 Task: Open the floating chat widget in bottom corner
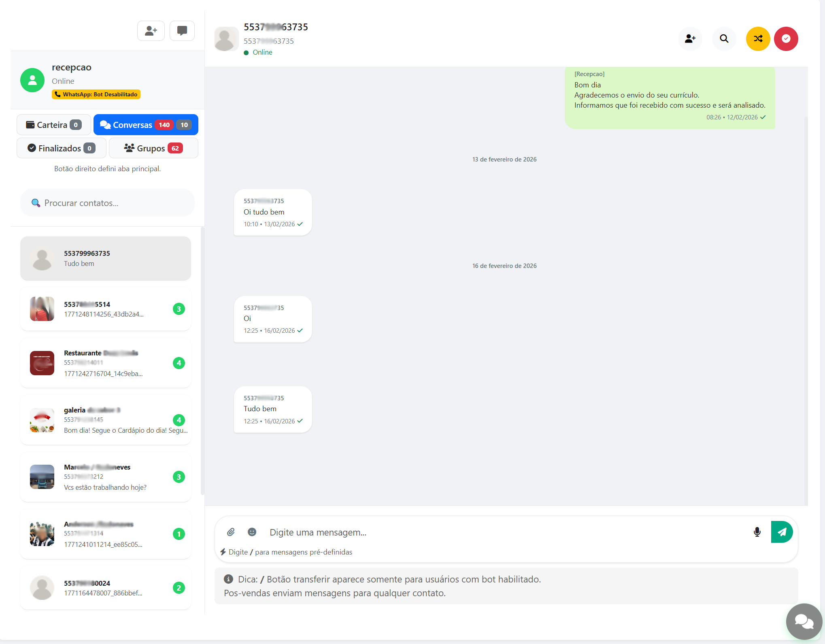coord(804,621)
